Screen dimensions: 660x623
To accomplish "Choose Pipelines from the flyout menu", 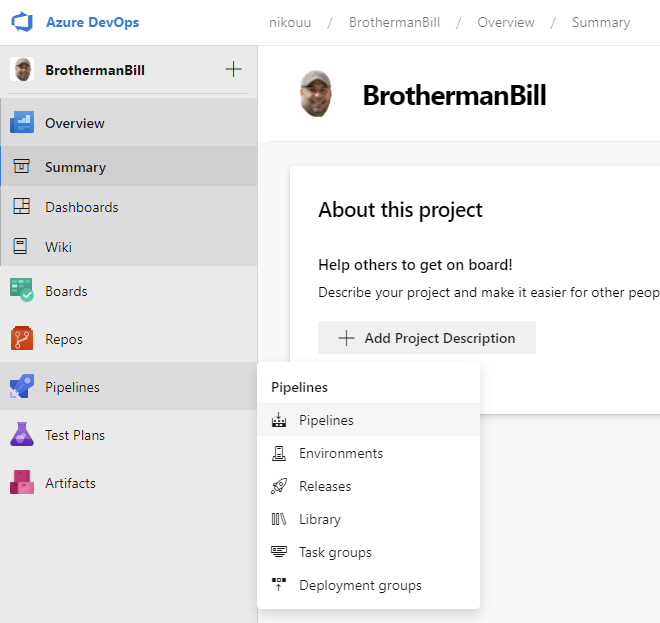I will (x=368, y=420).
